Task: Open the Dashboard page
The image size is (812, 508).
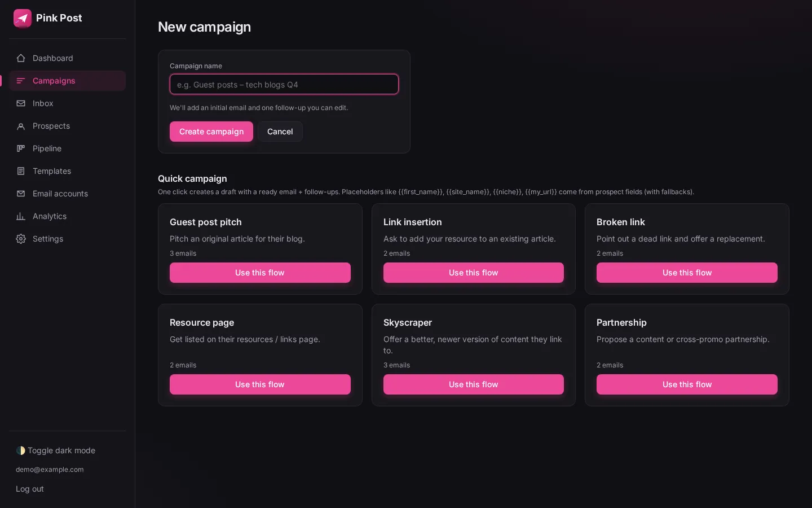Action: pos(67,58)
